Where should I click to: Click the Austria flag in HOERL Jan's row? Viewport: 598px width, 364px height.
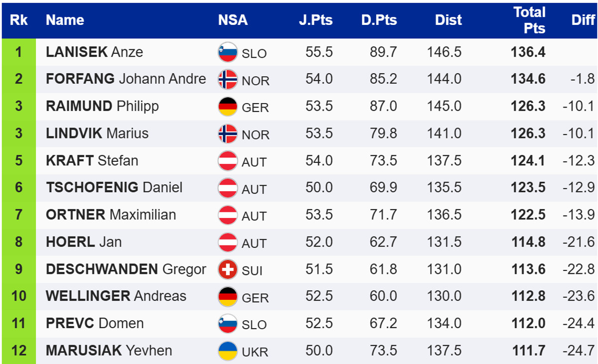pyautogui.click(x=228, y=243)
